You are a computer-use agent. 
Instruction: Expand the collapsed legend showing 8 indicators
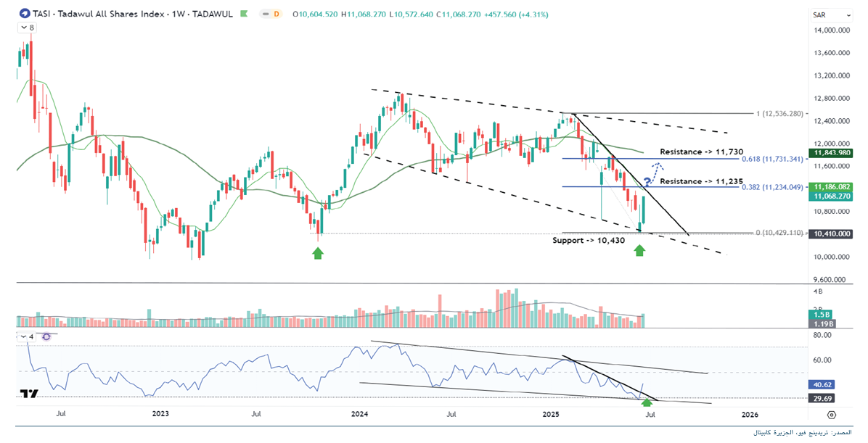(x=27, y=27)
